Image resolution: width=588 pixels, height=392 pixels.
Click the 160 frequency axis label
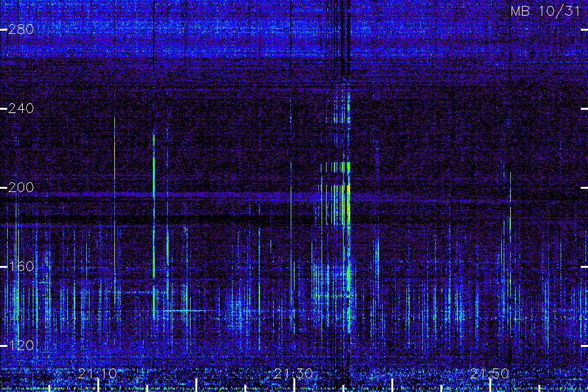(21, 267)
